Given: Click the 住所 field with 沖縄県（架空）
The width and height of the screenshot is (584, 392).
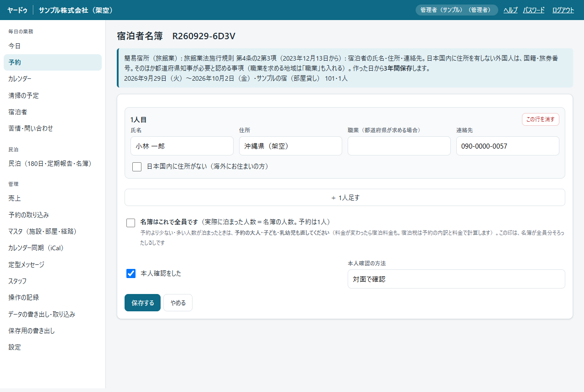Looking at the screenshot, I should [291, 146].
